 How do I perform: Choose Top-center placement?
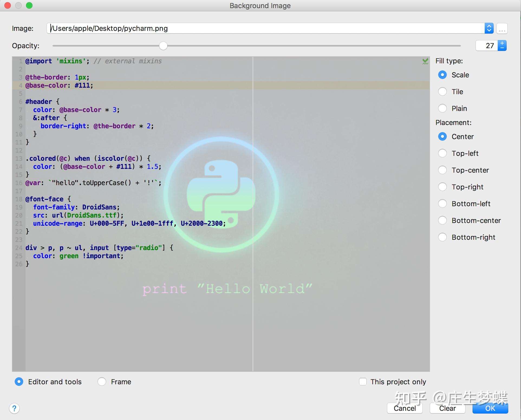[x=442, y=170]
